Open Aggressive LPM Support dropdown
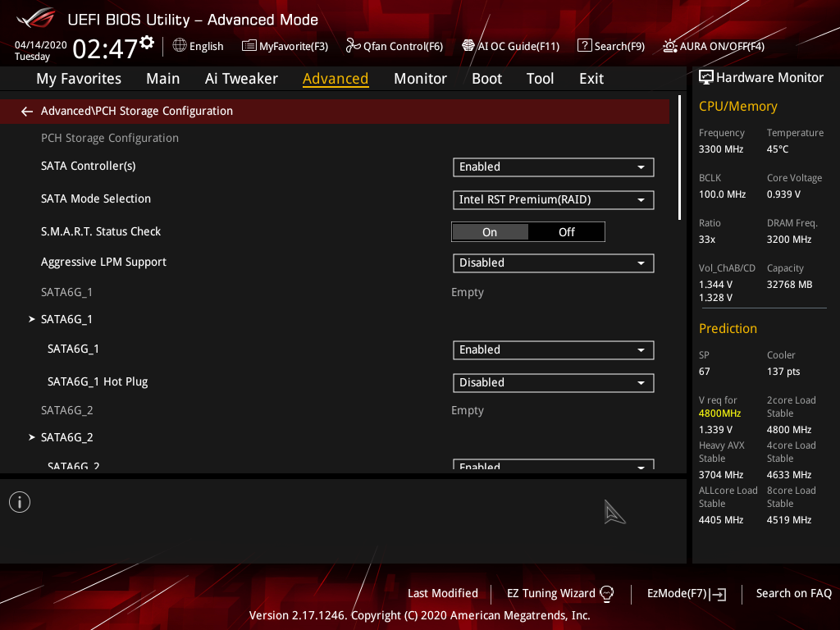 [x=553, y=263]
